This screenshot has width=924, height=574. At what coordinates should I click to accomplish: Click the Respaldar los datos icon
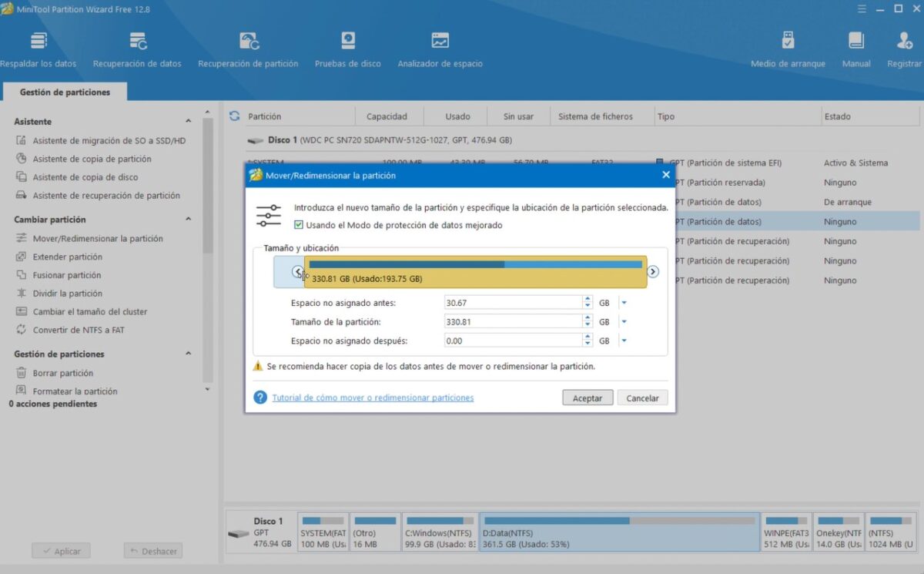pyautogui.click(x=38, y=42)
